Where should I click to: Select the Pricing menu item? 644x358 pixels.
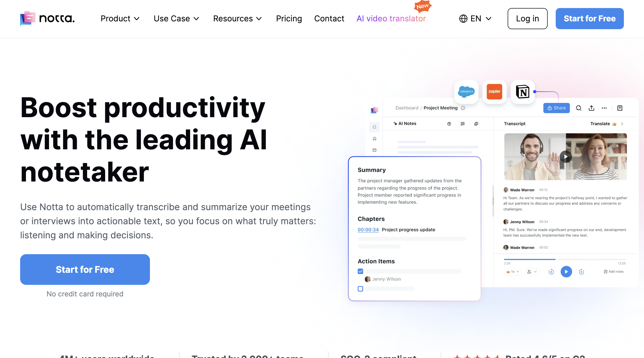289,19
